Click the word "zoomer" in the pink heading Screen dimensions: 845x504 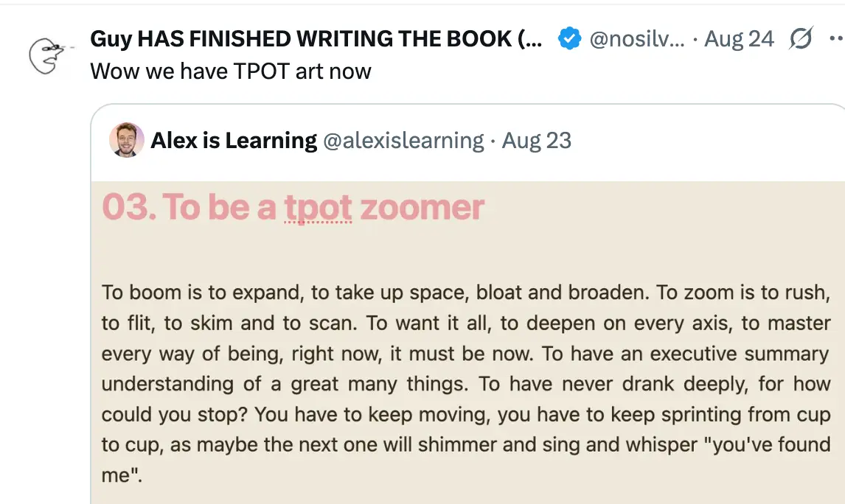pyautogui.click(x=422, y=207)
